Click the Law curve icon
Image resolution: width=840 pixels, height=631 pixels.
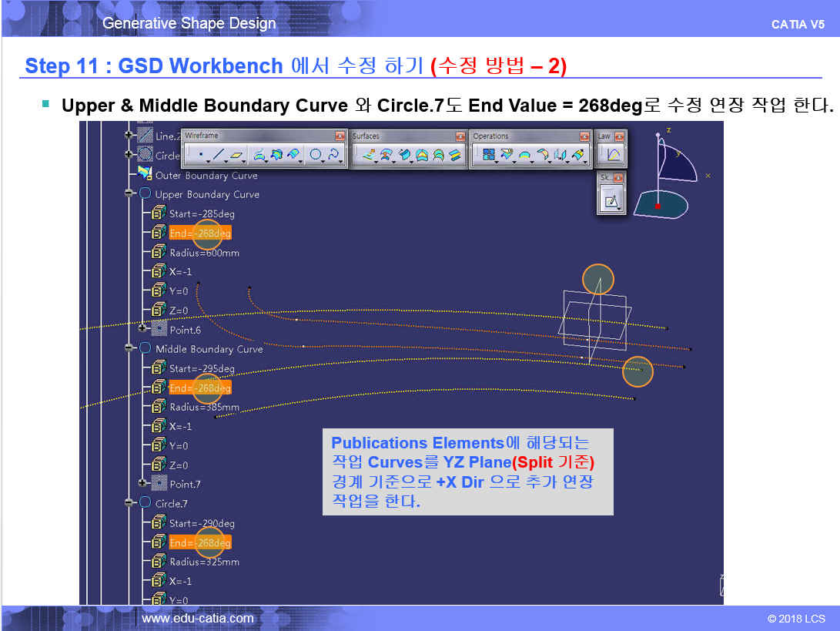pos(613,155)
